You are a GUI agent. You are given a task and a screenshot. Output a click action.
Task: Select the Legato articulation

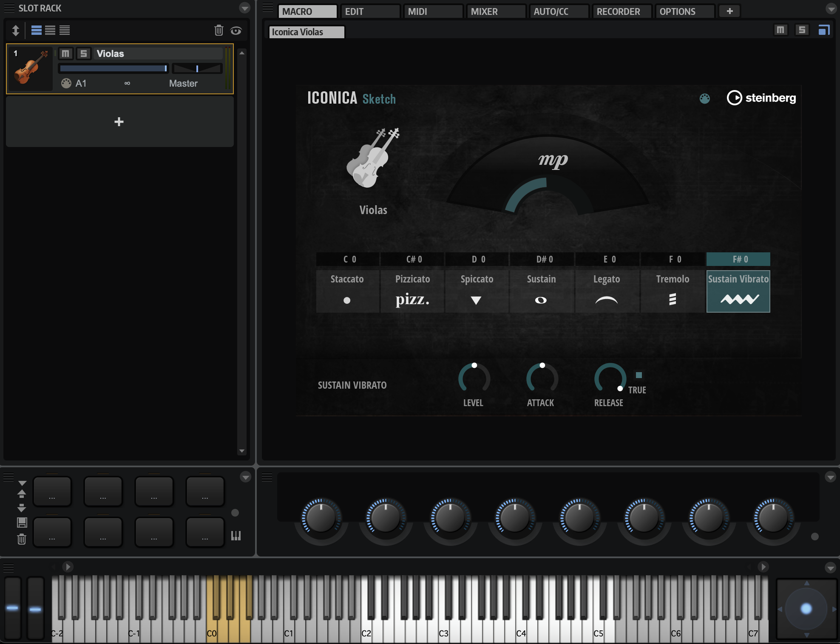[607, 291]
